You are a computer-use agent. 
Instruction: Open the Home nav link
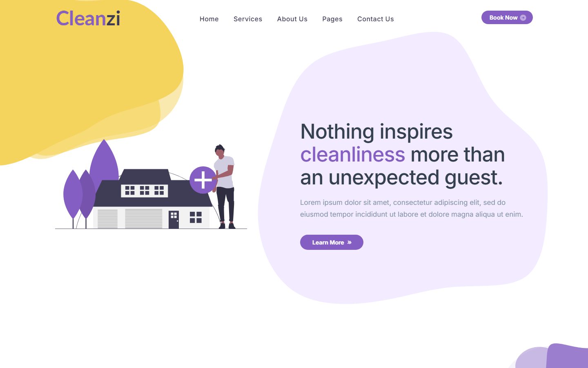click(x=209, y=19)
